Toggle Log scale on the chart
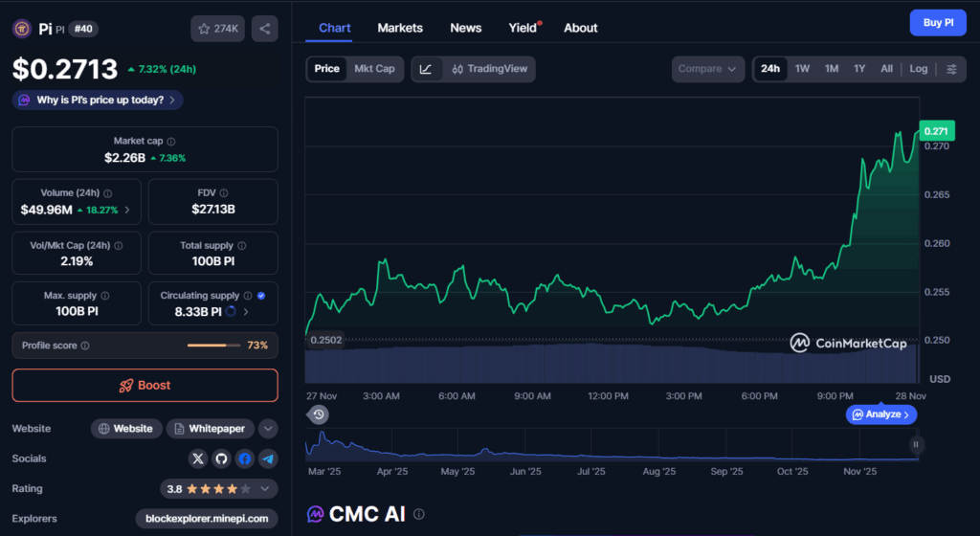Image resolution: width=980 pixels, height=536 pixels. click(919, 69)
